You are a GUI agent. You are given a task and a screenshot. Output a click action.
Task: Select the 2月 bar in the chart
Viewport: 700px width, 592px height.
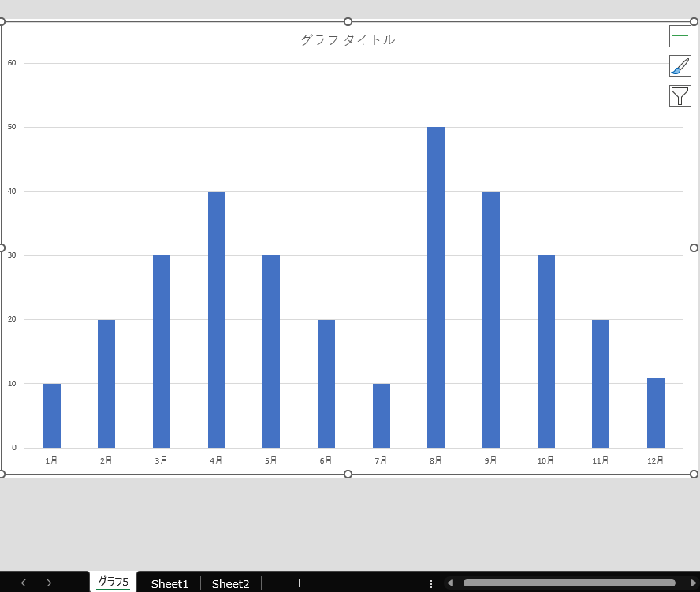tap(106, 384)
